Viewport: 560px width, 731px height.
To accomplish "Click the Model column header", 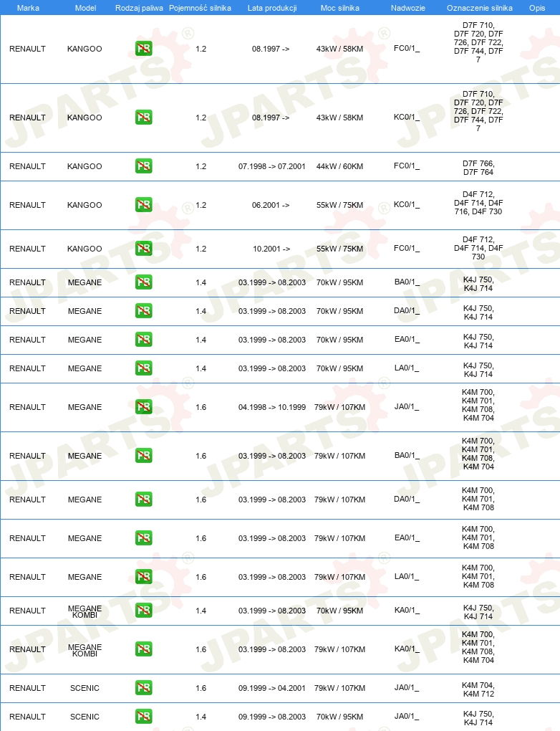I will pos(86,8).
